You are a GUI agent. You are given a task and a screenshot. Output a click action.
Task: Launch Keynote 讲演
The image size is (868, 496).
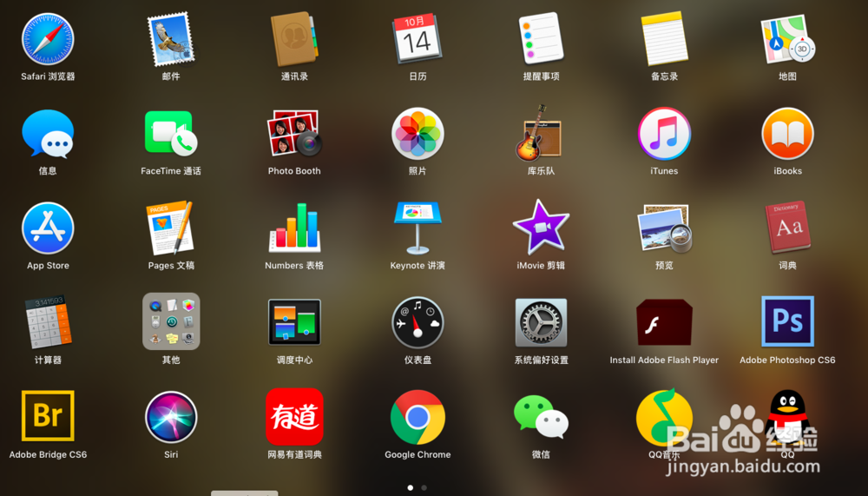(x=418, y=228)
